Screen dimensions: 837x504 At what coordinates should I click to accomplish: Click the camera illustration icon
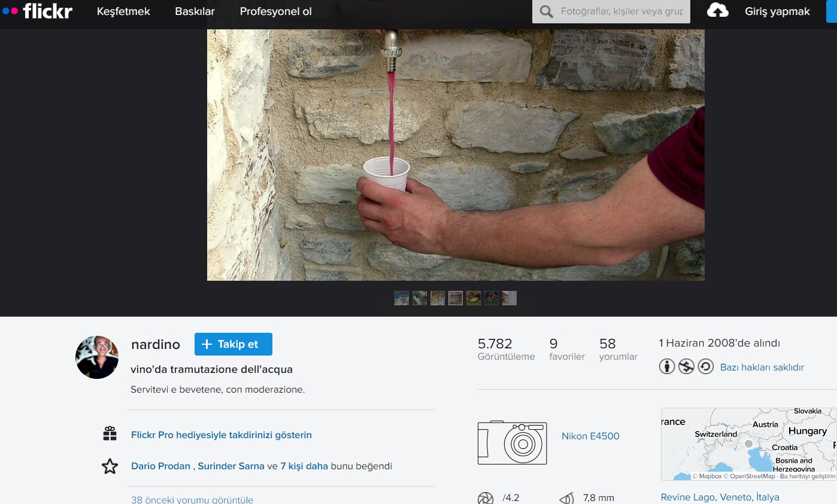pyautogui.click(x=512, y=442)
